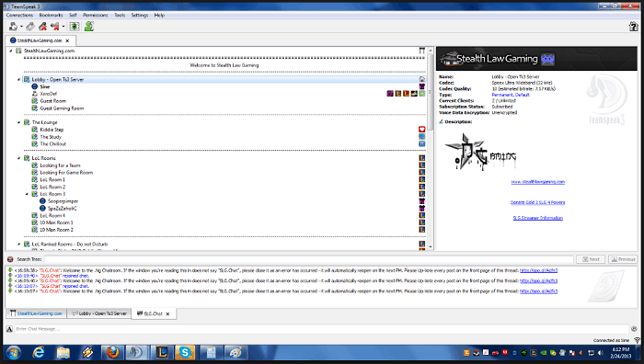
Task: Collapse The Lounge channel group
Action: (x=19, y=122)
